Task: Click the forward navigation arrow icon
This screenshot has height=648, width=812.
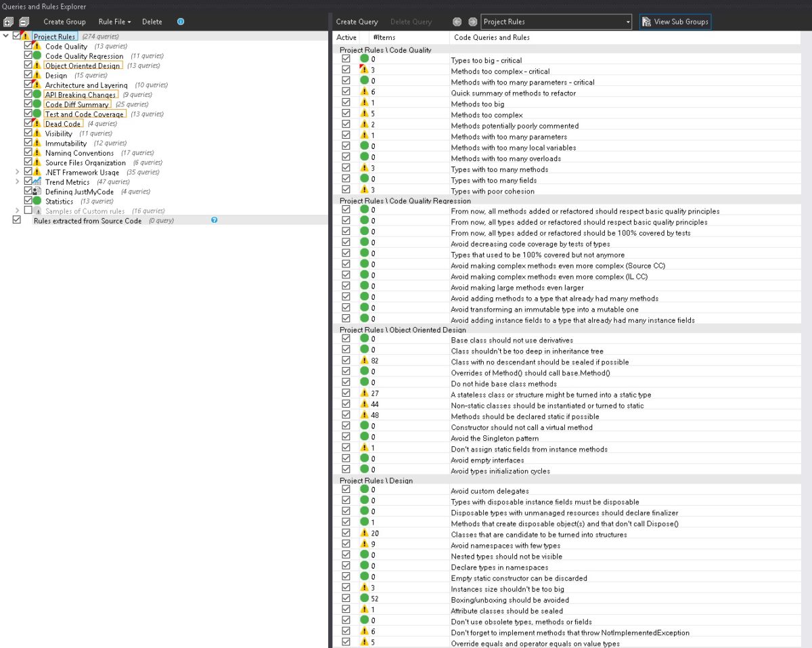Action: tap(472, 21)
